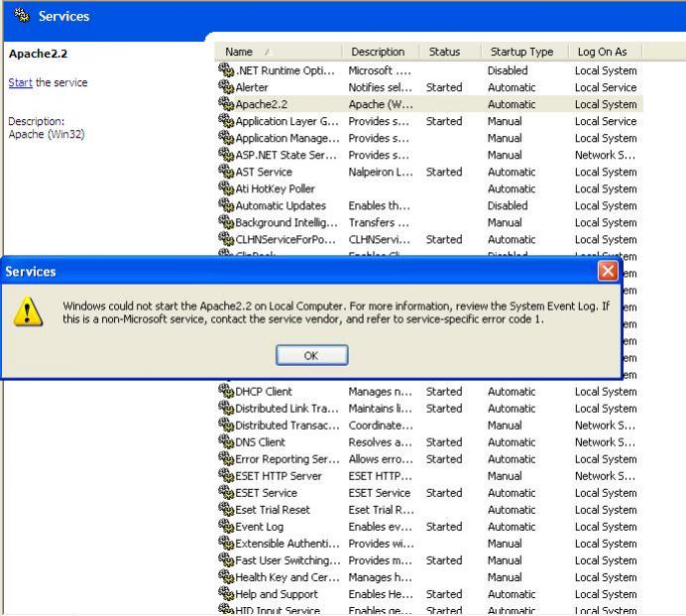Click the Ati HotKey Poller gear icon
The height and width of the screenshot is (616, 686).
[226, 188]
